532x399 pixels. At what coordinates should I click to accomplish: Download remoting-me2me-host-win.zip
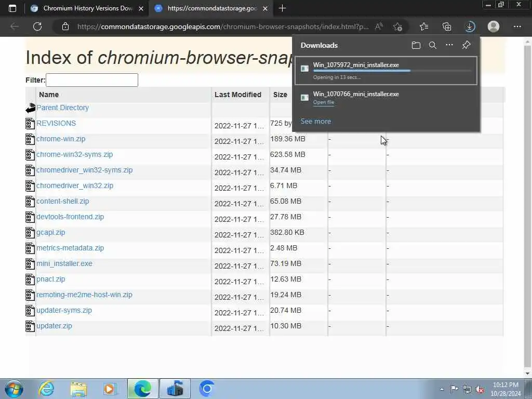pos(85,295)
